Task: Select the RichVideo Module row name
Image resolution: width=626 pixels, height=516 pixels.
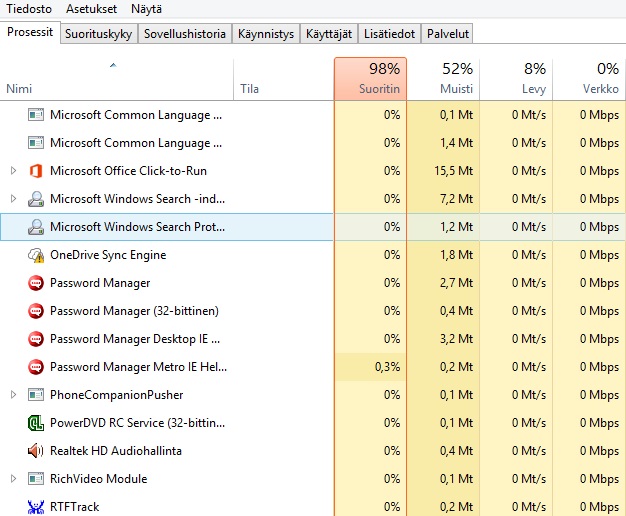Action: click(99, 478)
